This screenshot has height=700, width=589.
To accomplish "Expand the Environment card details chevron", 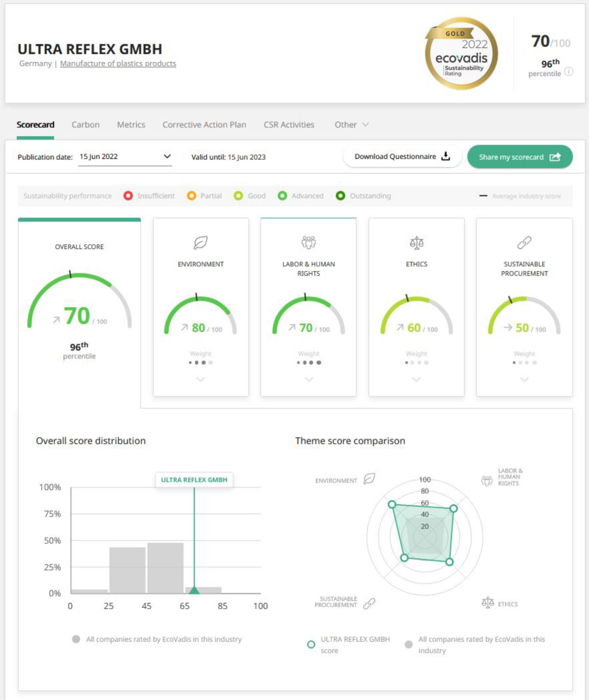I will click(201, 379).
